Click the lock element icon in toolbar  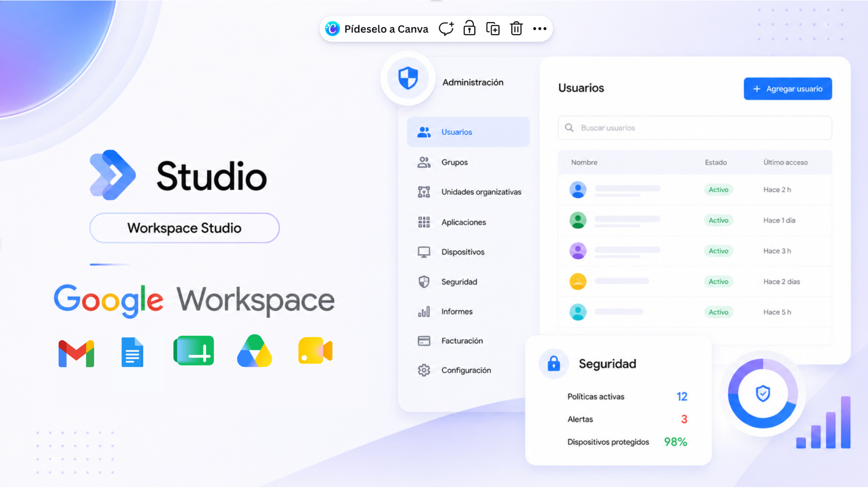click(x=469, y=28)
